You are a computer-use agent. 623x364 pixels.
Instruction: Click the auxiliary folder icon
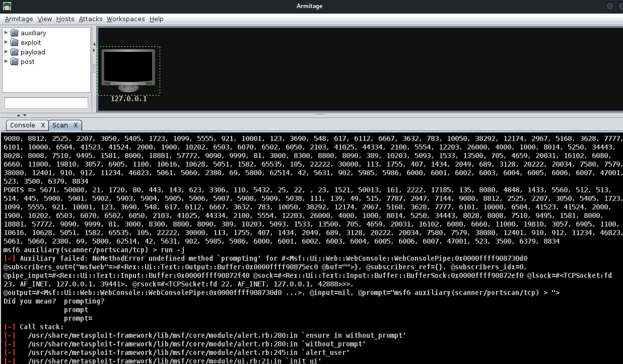pos(15,33)
